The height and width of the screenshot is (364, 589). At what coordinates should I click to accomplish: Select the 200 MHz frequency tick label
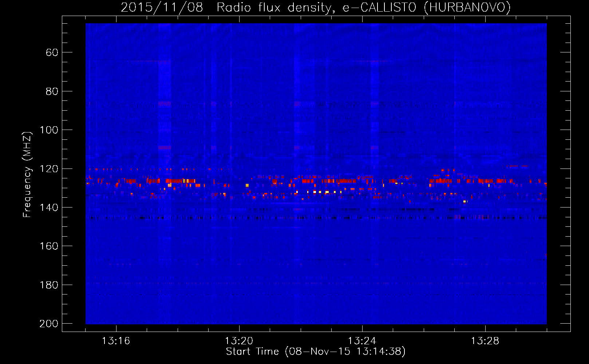pyautogui.click(x=49, y=324)
